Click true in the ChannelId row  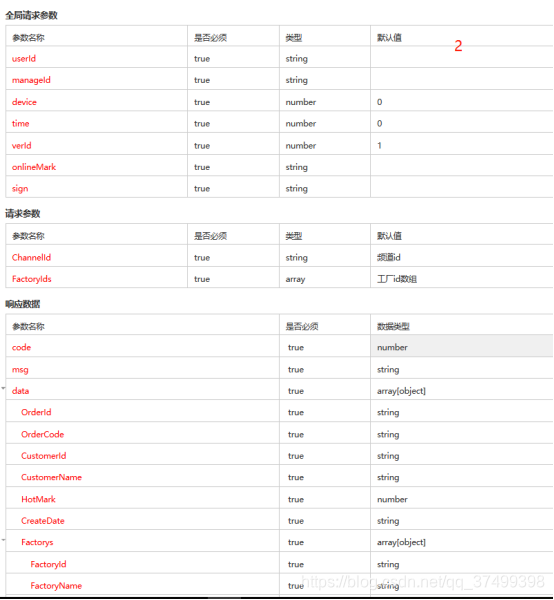[x=202, y=258]
